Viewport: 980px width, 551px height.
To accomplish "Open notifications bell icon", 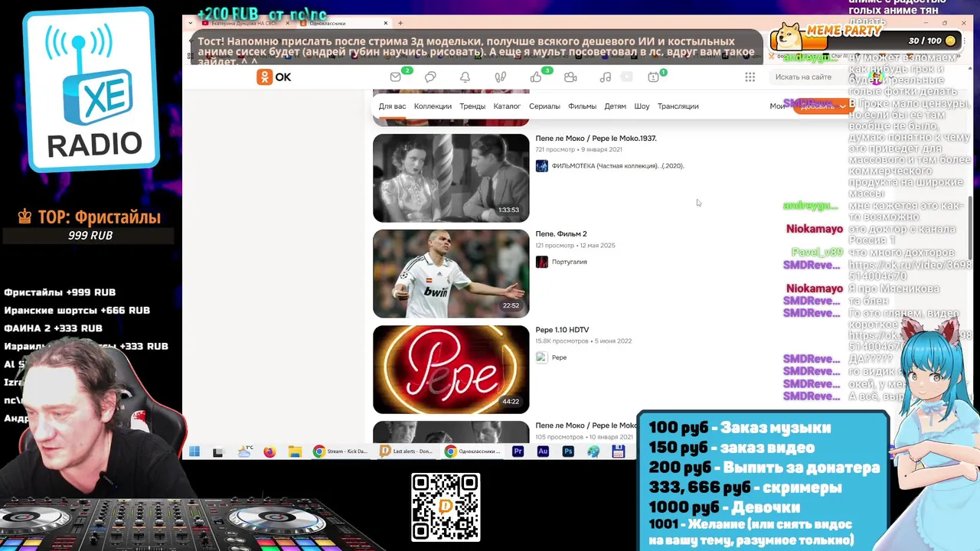I will (465, 77).
